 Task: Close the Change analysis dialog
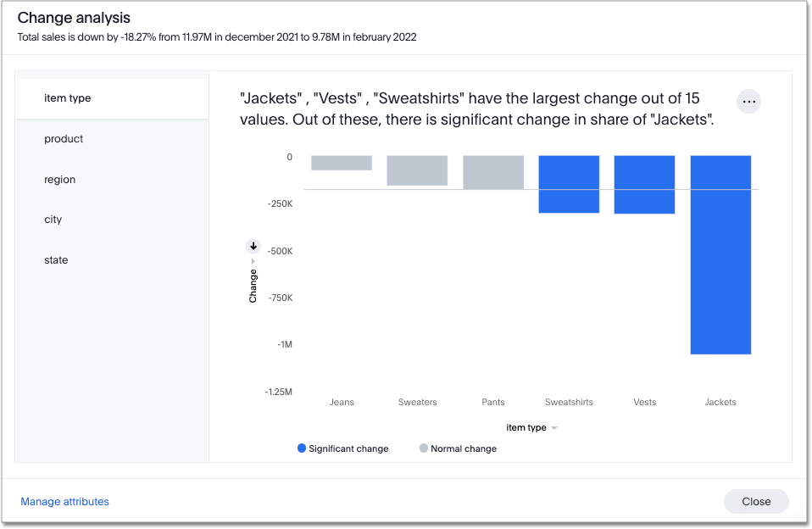click(755, 501)
